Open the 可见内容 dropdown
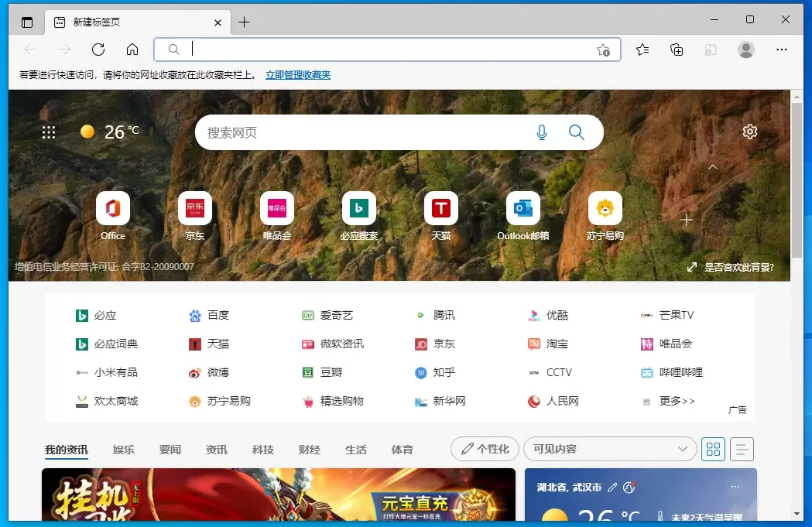 tap(610, 448)
